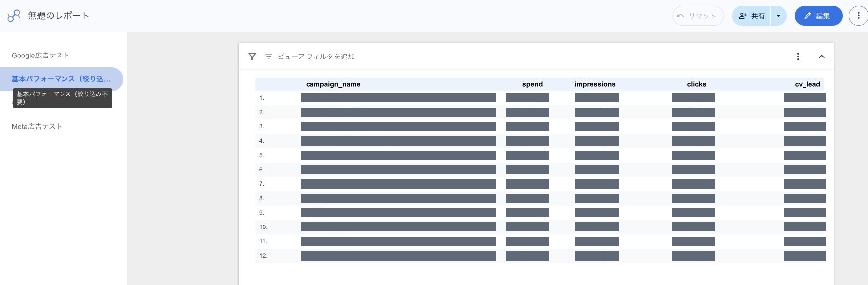Select the 基本パフォーマンス page in sidebar

pyautogui.click(x=61, y=79)
